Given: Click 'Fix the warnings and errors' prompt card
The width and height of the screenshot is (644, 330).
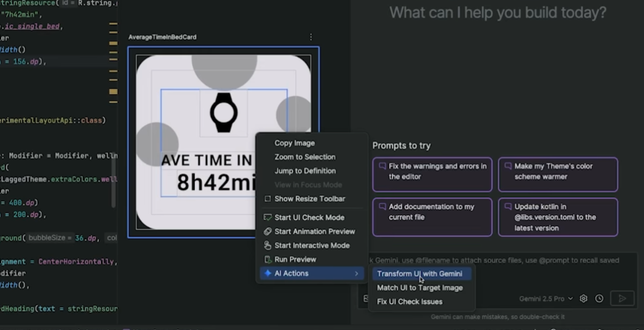Looking at the screenshot, I should click(x=432, y=174).
